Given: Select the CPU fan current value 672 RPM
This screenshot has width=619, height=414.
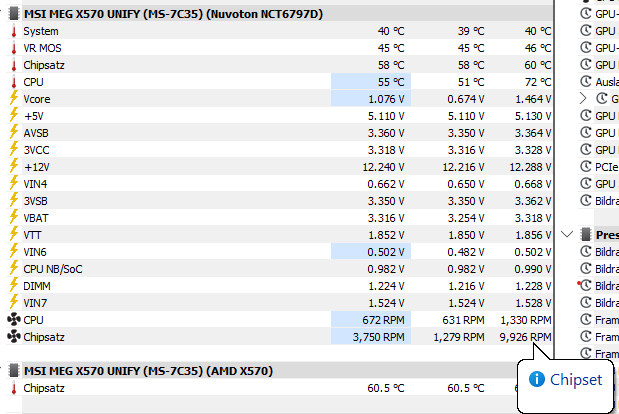Looking at the screenshot, I should pyautogui.click(x=383, y=320).
